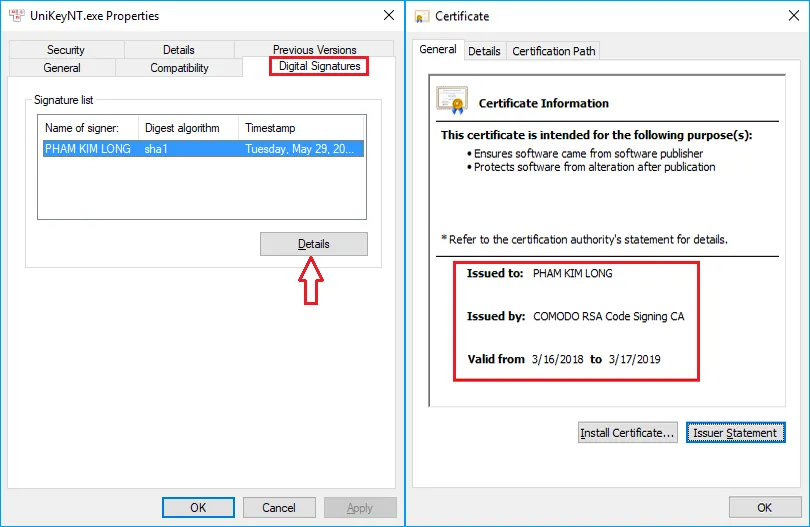
Task: Click the Name of signer column header
Action: pos(88,128)
